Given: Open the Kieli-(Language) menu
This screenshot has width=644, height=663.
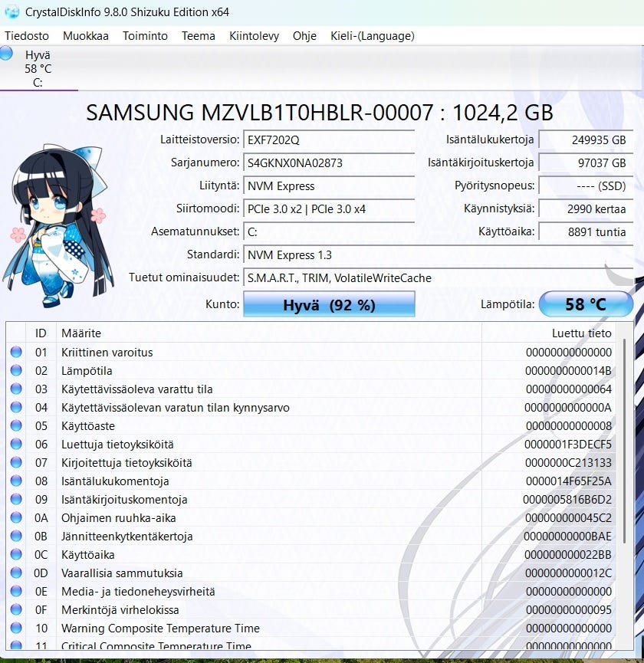Looking at the screenshot, I should (x=372, y=36).
